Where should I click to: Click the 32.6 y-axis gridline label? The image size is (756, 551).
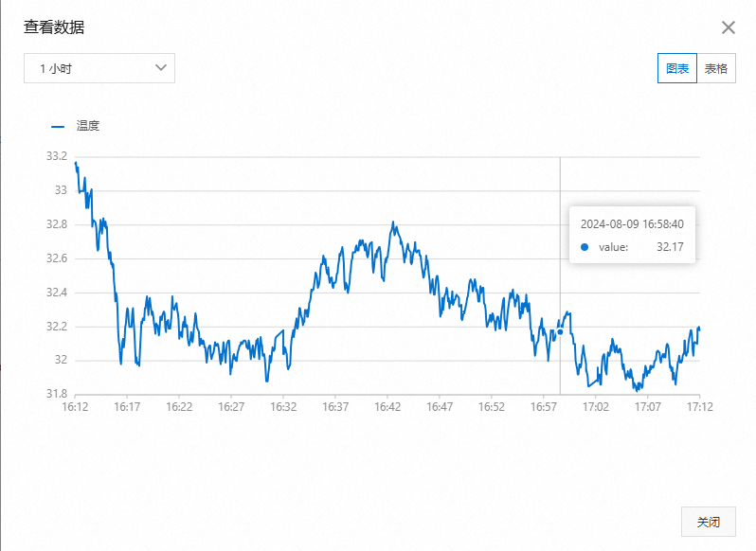(57, 258)
